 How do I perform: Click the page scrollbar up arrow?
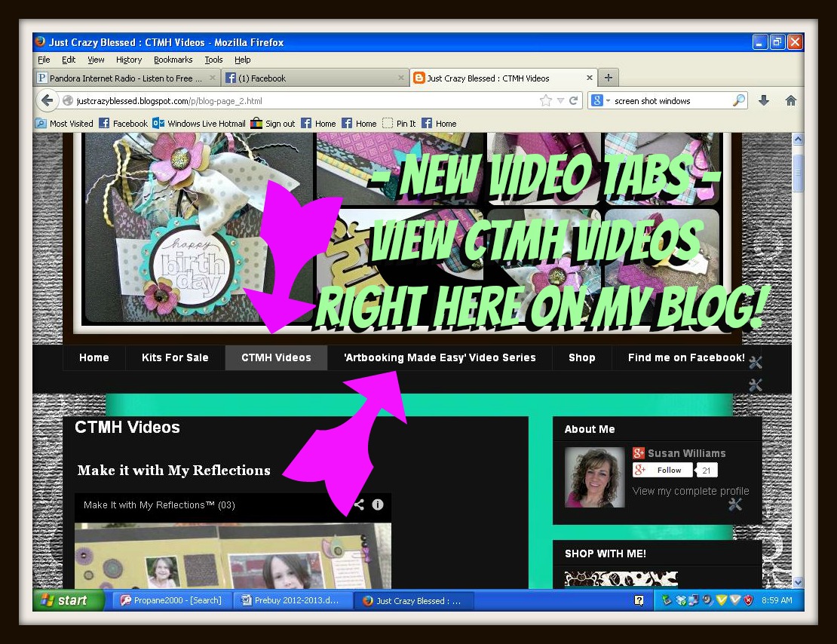click(x=798, y=140)
